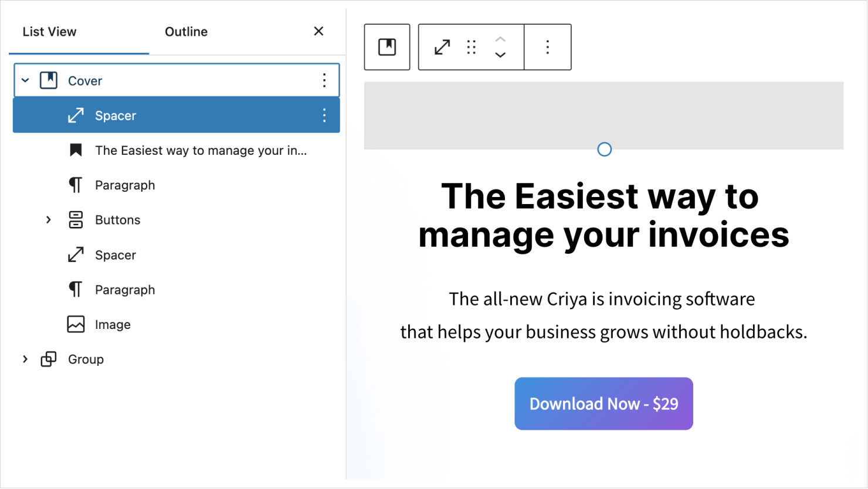Click the selected Spacer icon in list view

click(x=76, y=116)
